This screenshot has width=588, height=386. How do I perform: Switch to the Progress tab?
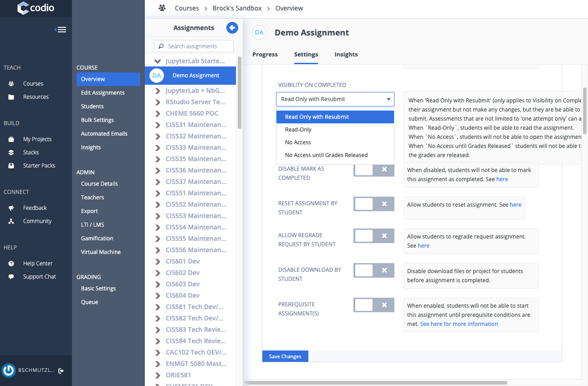265,55
